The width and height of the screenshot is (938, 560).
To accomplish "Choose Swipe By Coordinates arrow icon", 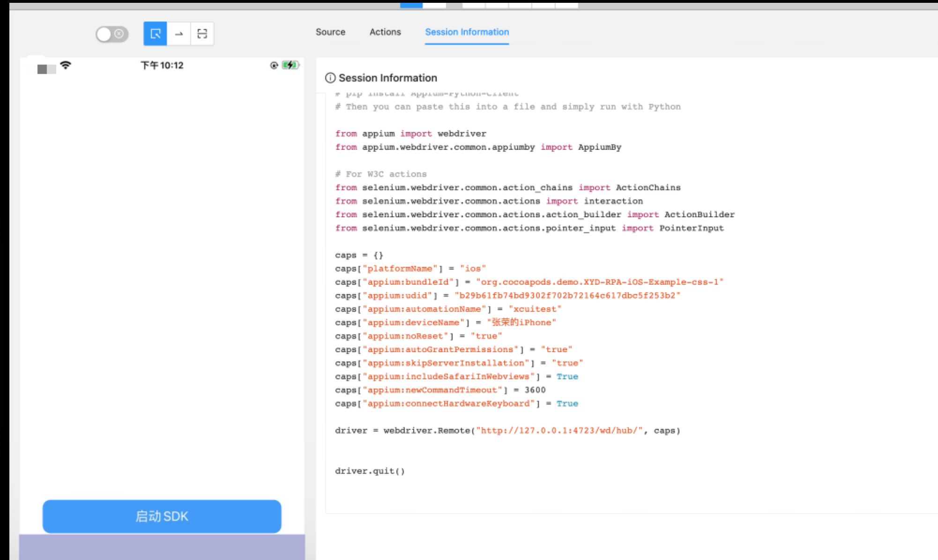I will (x=179, y=34).
